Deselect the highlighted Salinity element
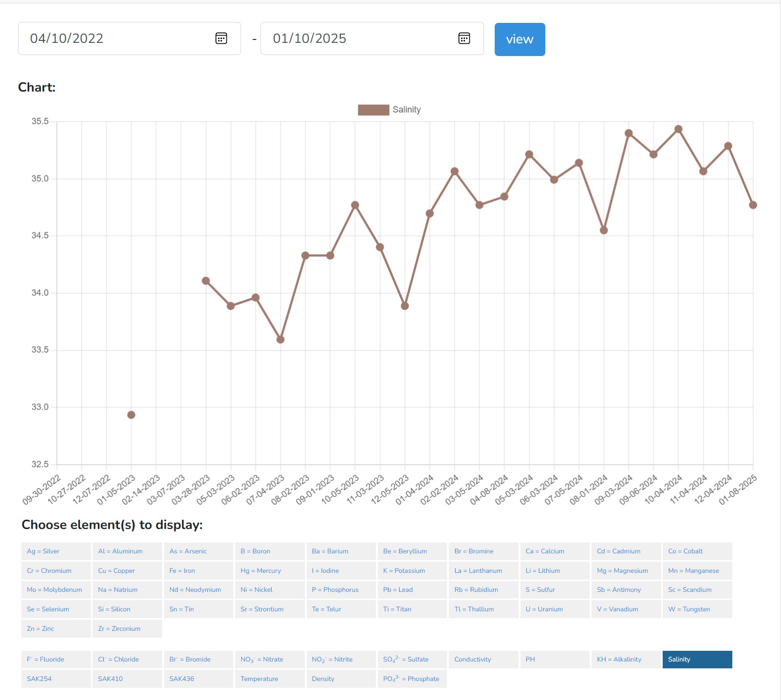Image resolution: width=781 pixels, height=700 pixels. point(697,660)
